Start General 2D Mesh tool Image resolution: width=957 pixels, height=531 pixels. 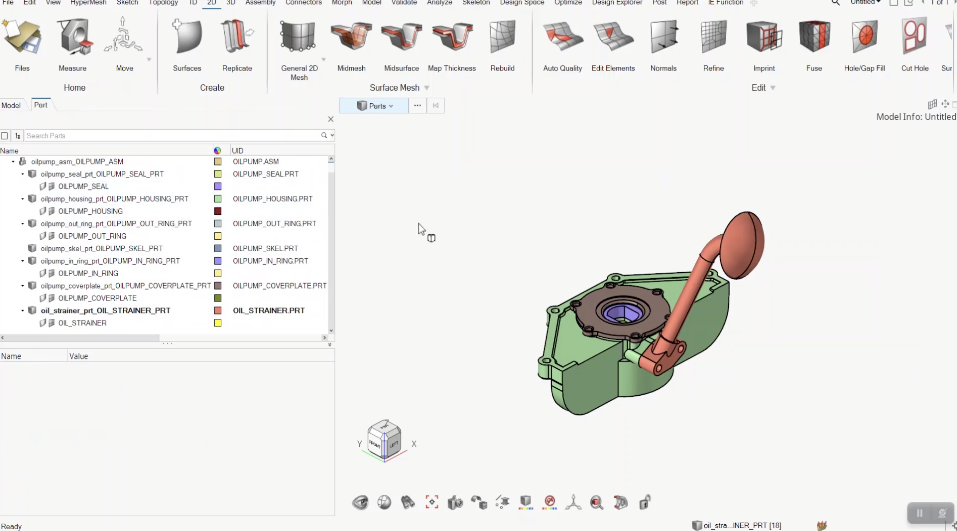click(x=299, y=50)
